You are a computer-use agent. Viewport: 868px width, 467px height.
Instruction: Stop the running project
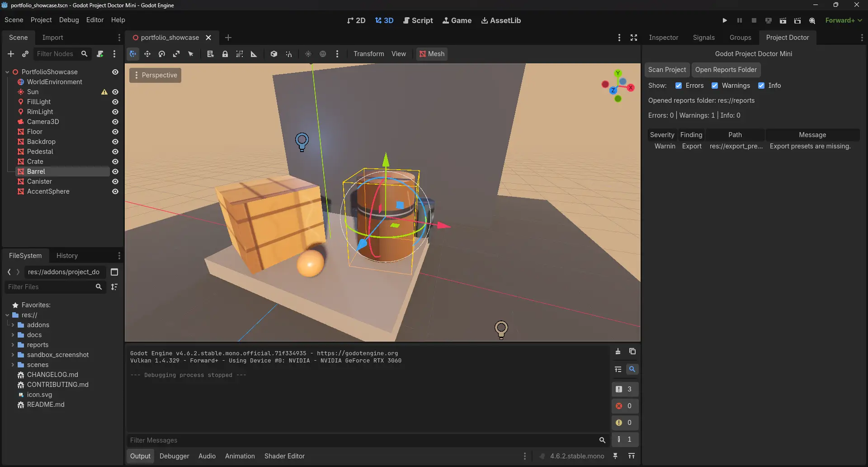(754, 20)
